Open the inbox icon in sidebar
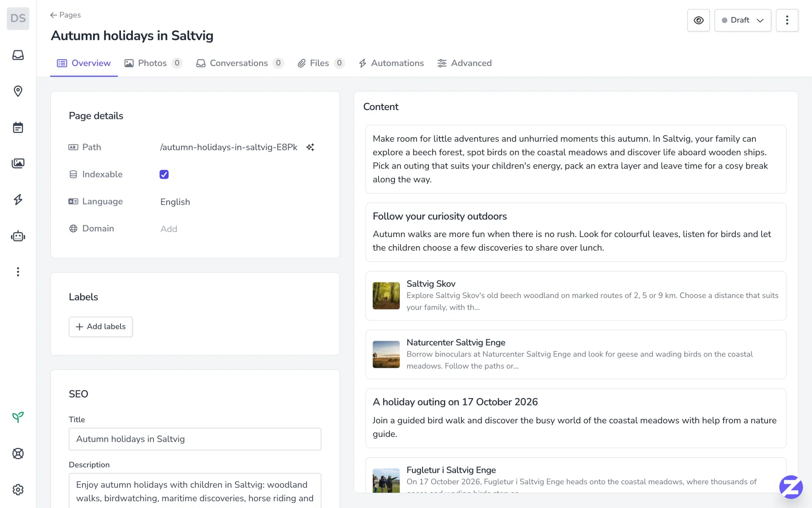The height and width of the screenshot is (508, 812). (x=18, y=55)
